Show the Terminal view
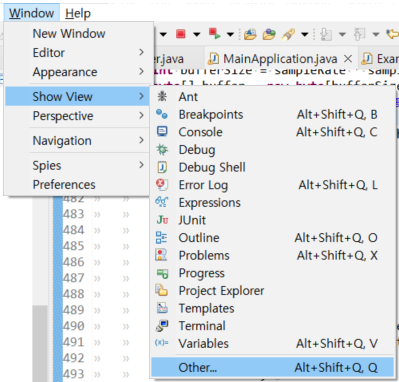This screenshot has height=382, width=399. click(272, 326)
